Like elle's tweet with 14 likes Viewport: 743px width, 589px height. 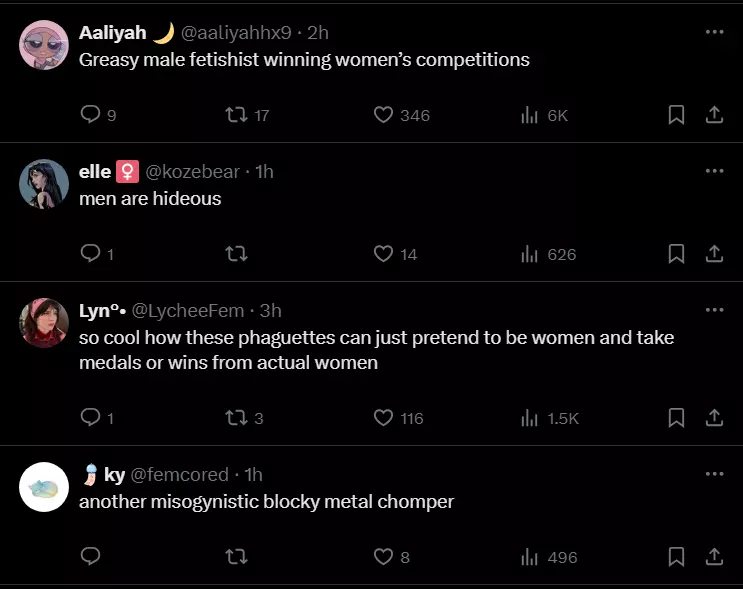pyautogui.click(x=384, y=254)
